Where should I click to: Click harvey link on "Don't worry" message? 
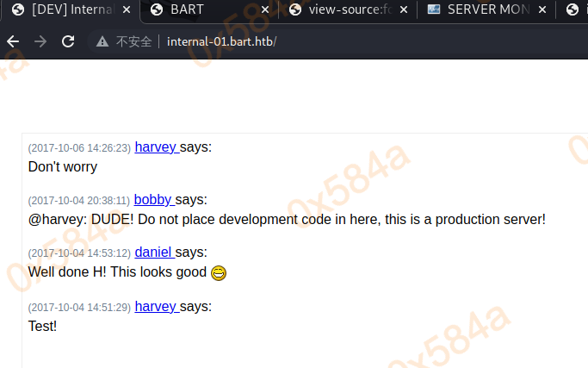tap(155, 147)
